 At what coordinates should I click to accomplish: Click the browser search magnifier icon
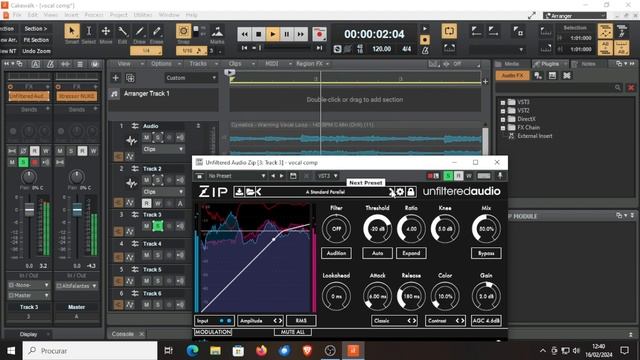pyautogui.click(x=618, y=87)
